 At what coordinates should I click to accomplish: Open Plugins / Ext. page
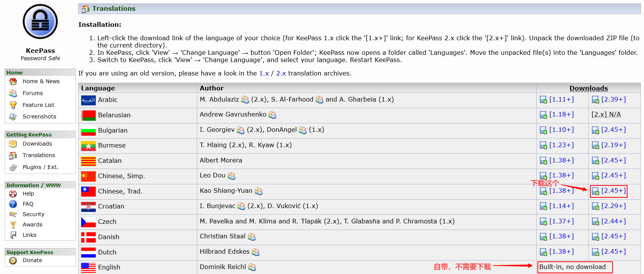pyautogui.click(x=40, y=167)
